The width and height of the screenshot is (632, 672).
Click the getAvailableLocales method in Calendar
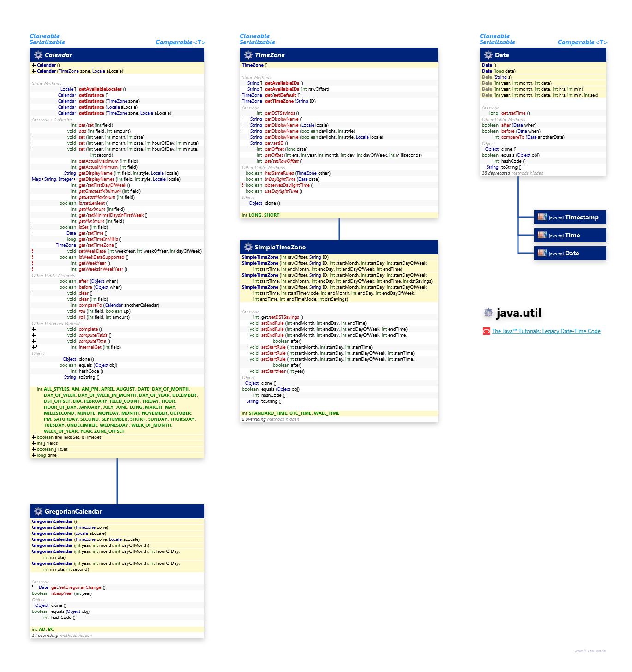coord(100,89)
